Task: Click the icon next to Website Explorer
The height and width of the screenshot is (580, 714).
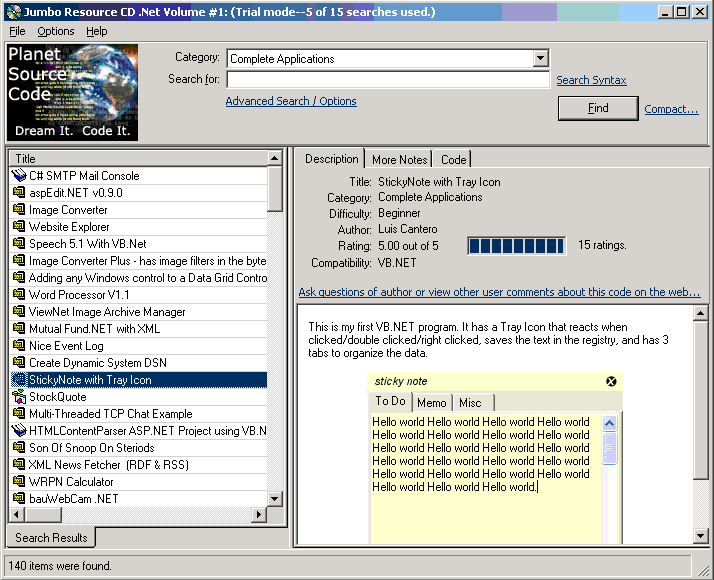Action: [x=19, y=226]
